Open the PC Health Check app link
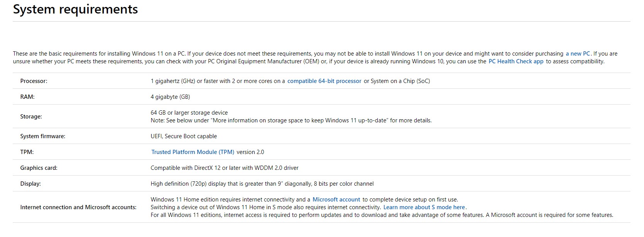The width and height of the screenshot is (644, 237). point(516,61)
